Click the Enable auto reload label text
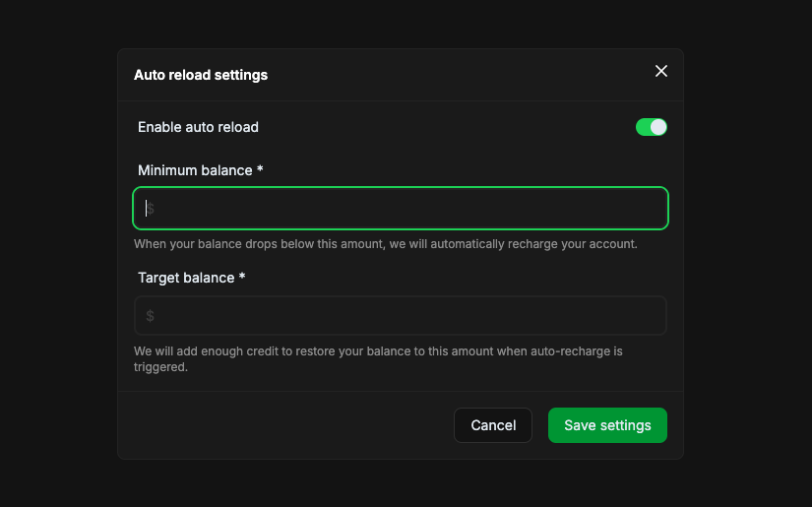 [x=198, y=127]
